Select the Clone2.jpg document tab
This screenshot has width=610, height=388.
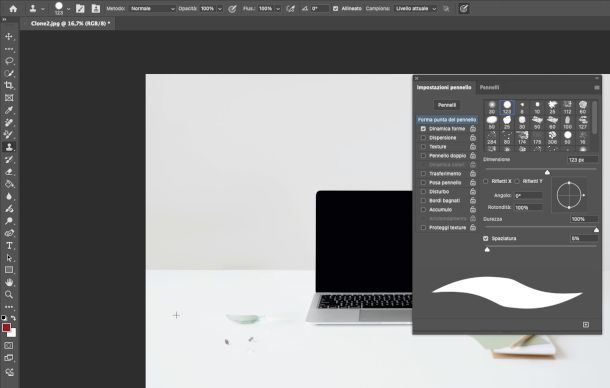pos(70,23)
